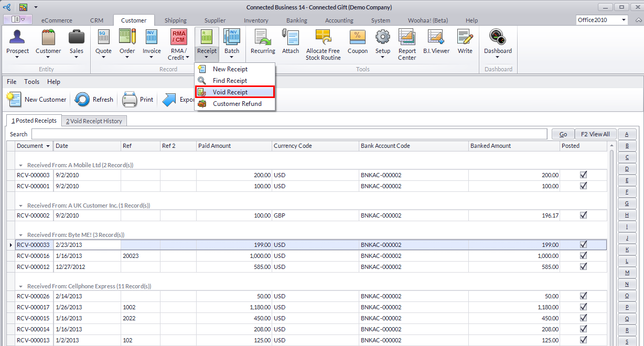
Task: Collapse the Byte ME! receipts group
Action: (22, 235)
